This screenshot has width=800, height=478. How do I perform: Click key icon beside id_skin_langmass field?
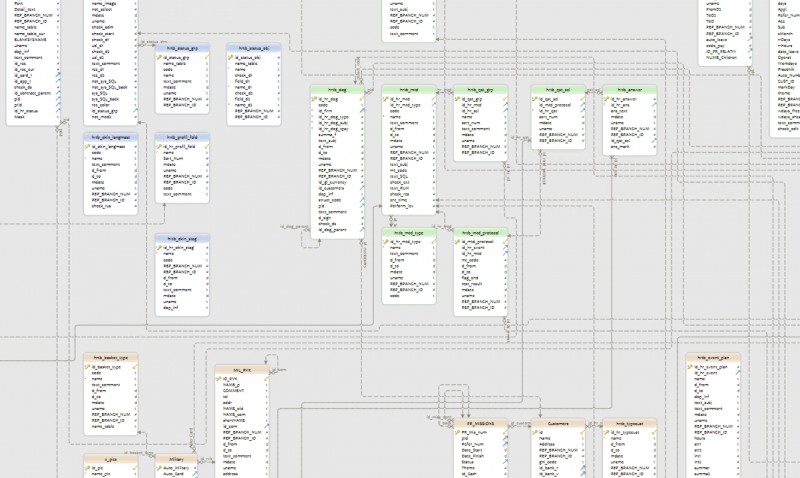tap(88, 146)
